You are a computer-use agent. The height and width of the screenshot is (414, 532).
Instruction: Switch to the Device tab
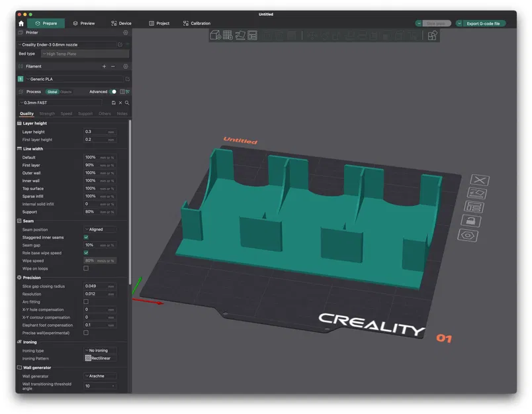121,23
